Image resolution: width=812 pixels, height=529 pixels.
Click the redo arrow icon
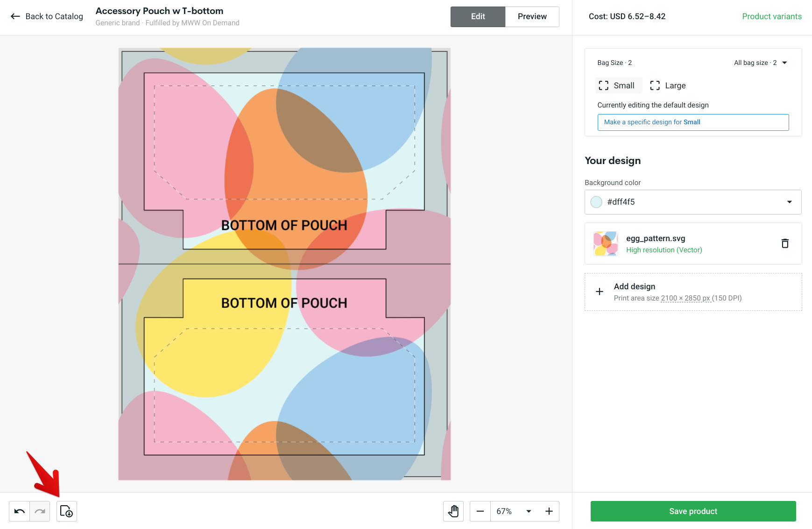(40, 511)
